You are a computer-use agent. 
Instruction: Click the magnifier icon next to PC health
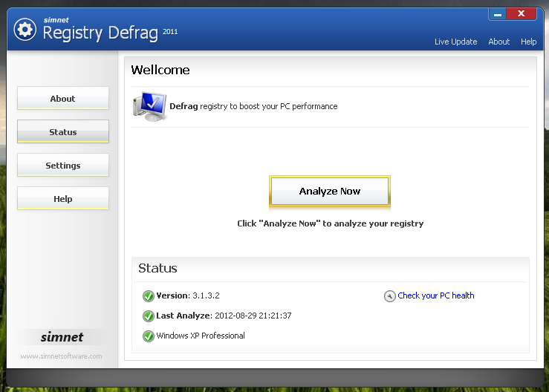coord(389,295)
